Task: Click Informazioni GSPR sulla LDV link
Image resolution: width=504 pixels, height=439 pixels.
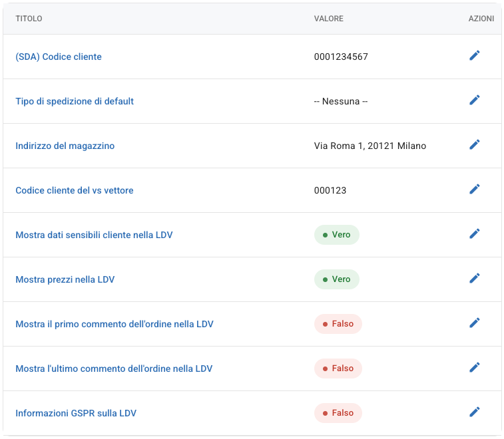Action: [76, 413]
